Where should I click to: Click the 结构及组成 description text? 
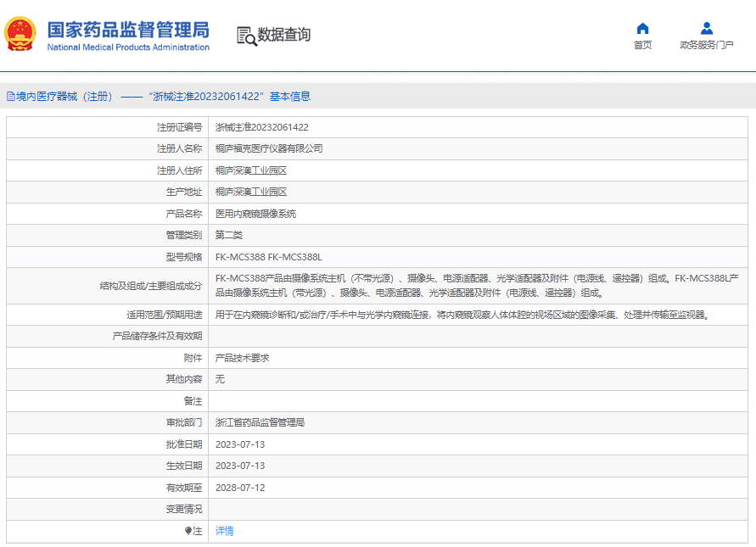click(x=477, y=285)
